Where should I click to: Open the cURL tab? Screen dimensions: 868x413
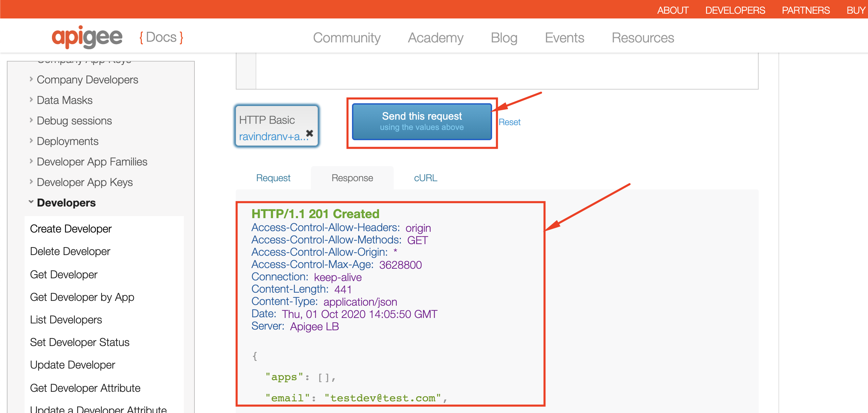click(x=425, y=178)
